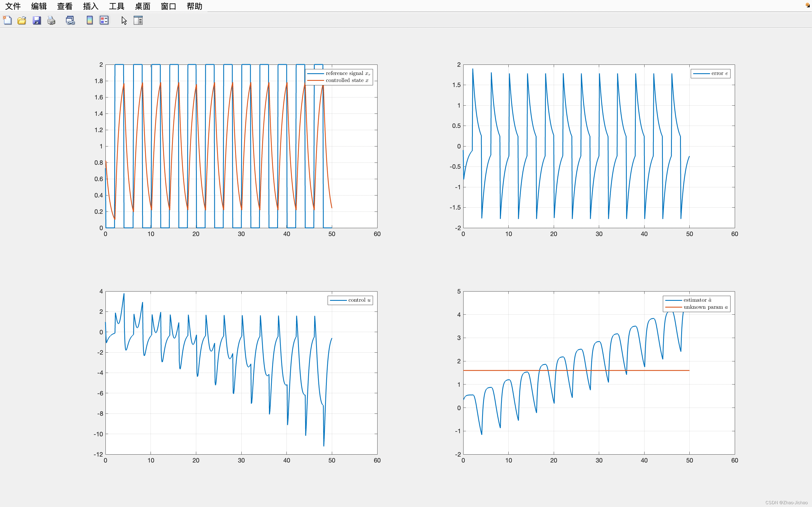
Task: Open the 查看 menu
Action: (65, 6)
